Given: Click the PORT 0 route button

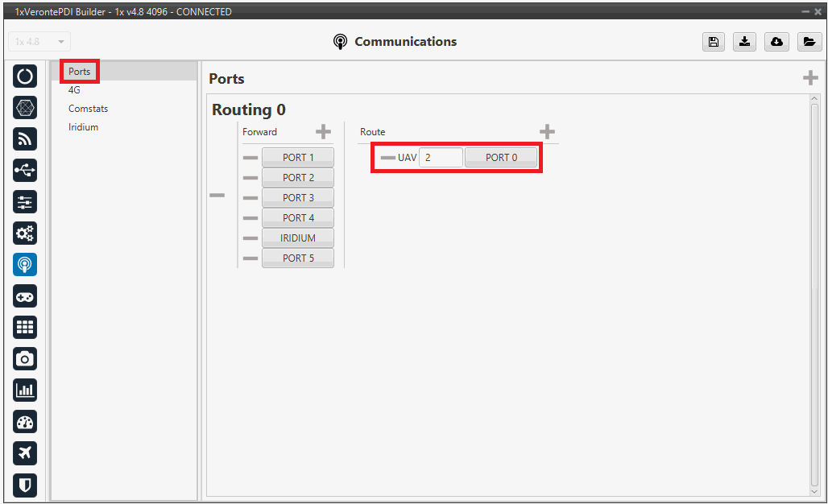Looking at the screenshot, I should coord(501,158).
